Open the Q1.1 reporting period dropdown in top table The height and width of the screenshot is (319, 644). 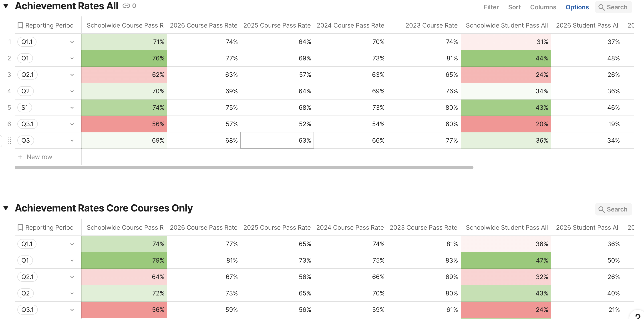[72, 42]
